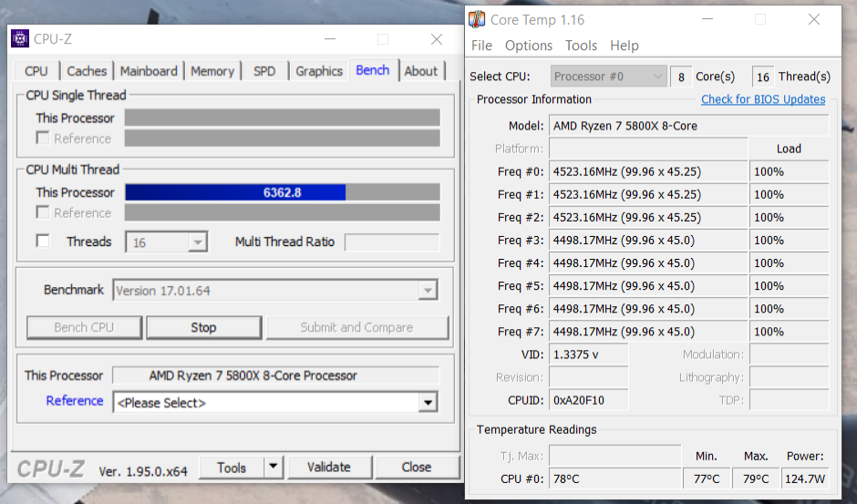Screen dimensions: 857x504
Task: Click the Freq #4 frequency value
Action: pos(648,263)
